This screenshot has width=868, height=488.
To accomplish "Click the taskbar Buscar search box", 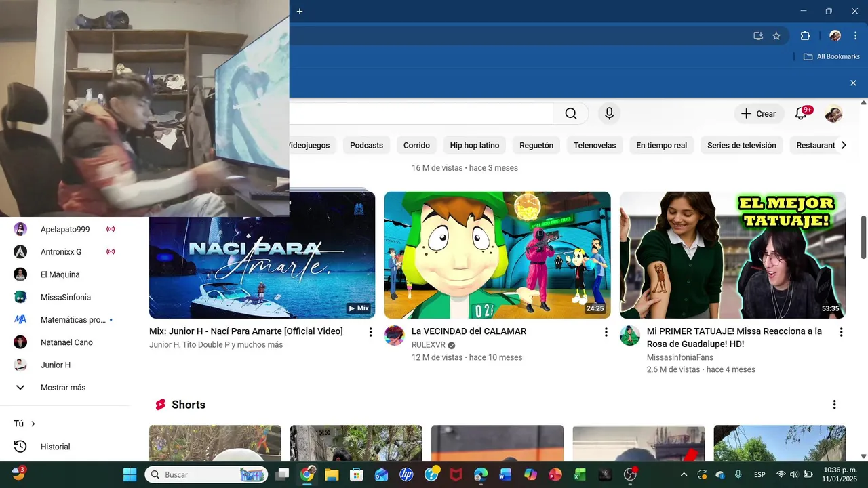I will [x=206, y=474].
